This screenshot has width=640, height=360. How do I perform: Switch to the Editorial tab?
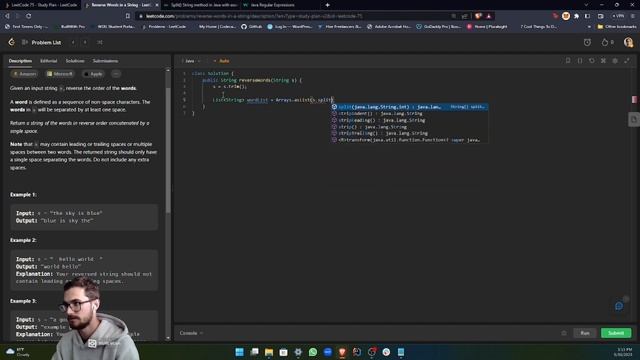(x=49, y=61)
